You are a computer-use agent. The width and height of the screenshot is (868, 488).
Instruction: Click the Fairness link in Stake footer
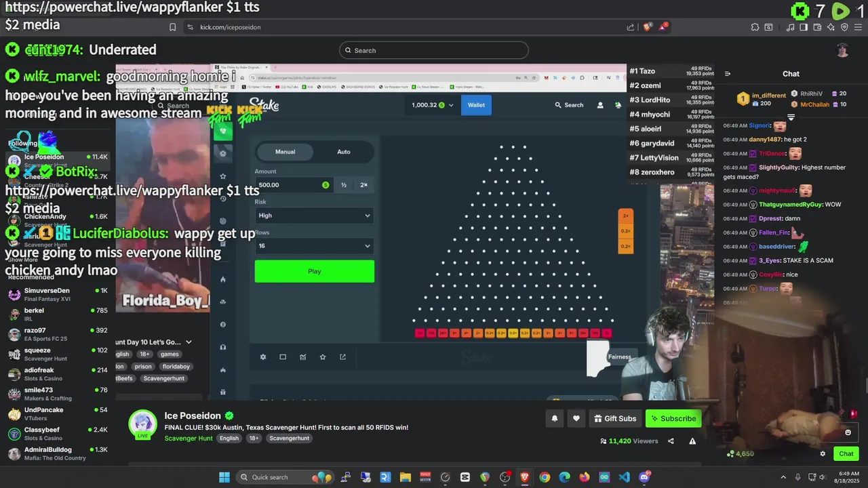tap(619, 357)
